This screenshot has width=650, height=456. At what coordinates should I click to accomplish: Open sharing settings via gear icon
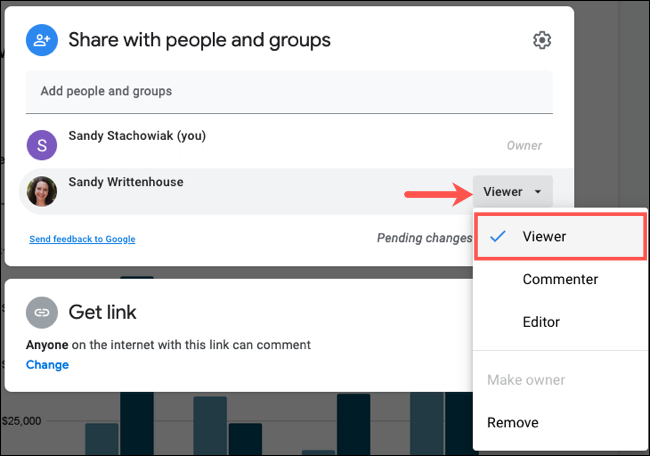[542, 40]
